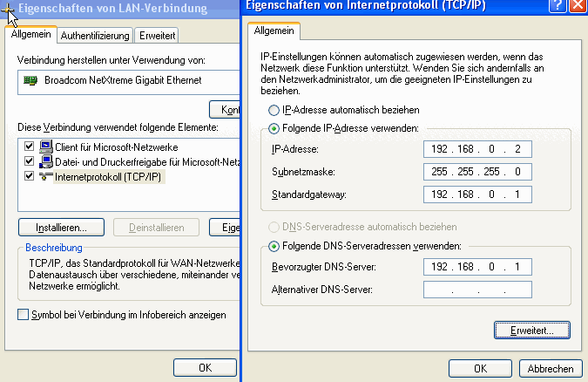Select IP-Adresse automatisch beziehen option

point(274,111)
